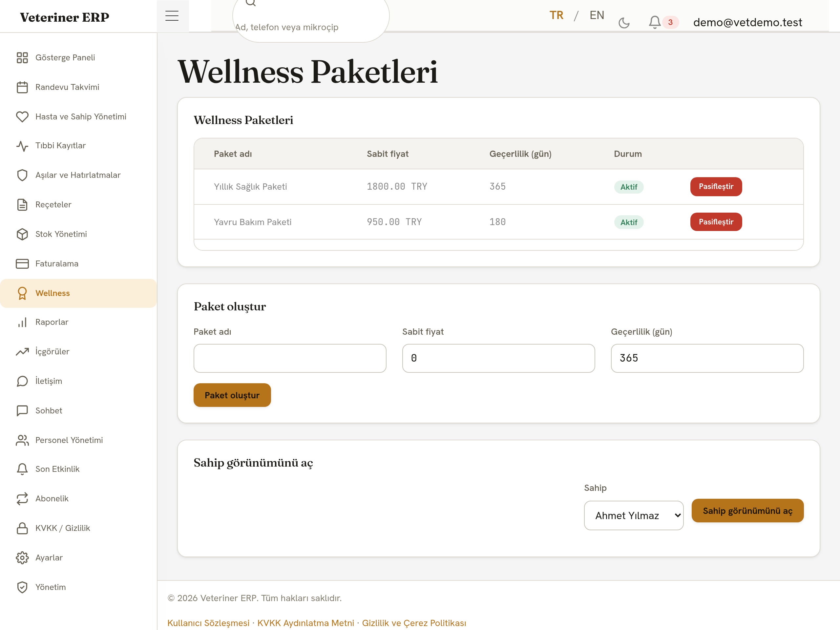Click the demo@vetdemo.test account label
The width and height of the screenshot is (840, 630).
(x=747, y=22)
